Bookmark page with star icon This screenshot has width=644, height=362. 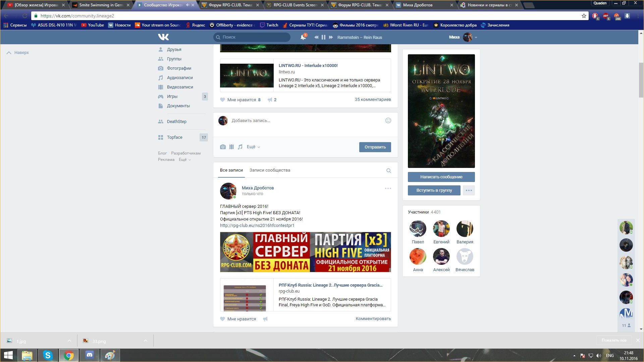coord(584,16)
